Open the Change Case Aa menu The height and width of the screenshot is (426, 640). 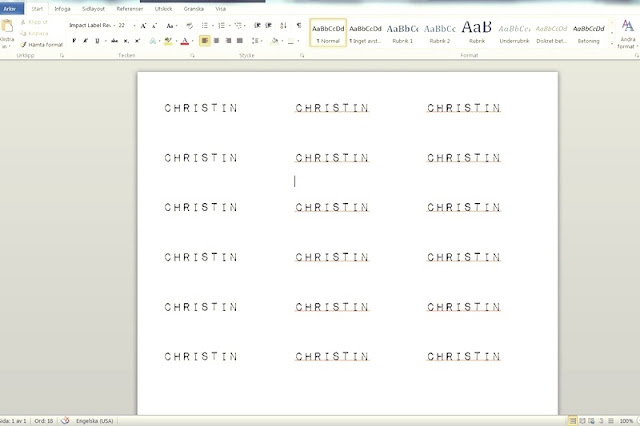coord(171,26)
